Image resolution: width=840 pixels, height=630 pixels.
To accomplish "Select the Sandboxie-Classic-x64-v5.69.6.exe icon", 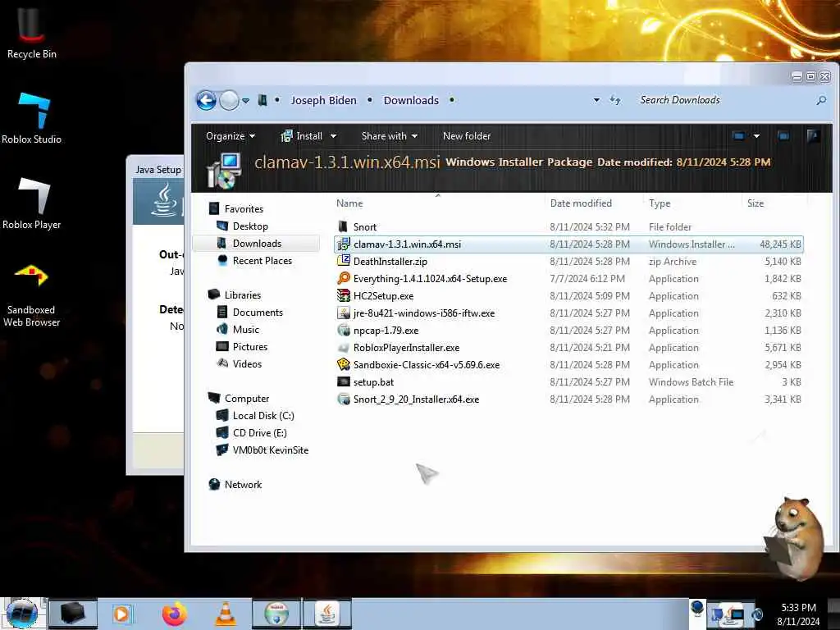I will [344, 364].
